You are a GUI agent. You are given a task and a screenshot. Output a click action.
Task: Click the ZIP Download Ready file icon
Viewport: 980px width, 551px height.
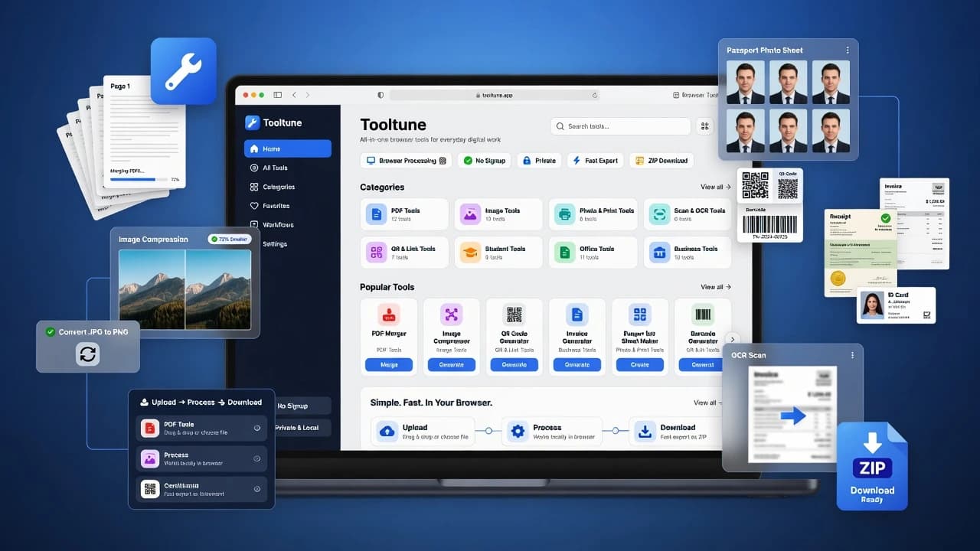coord(872,465)
